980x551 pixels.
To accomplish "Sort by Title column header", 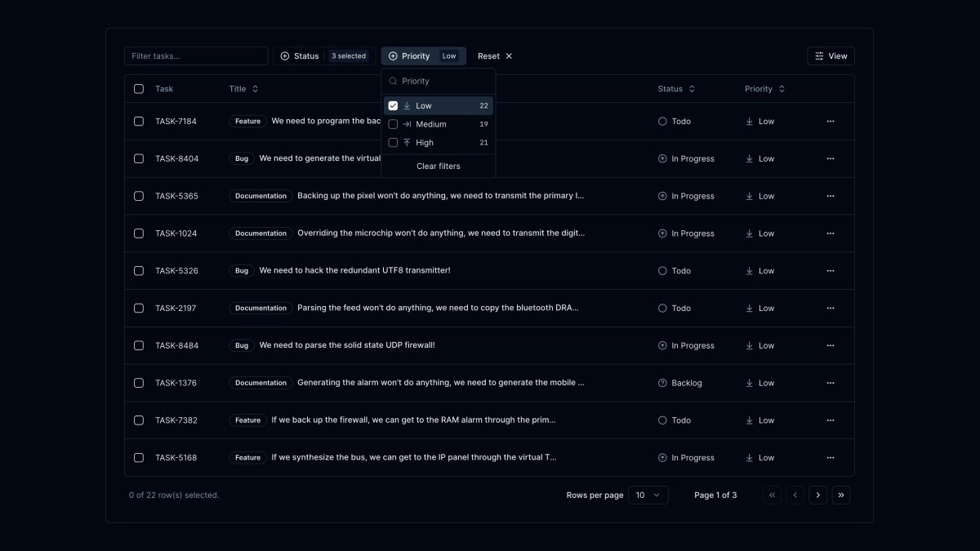I will 243,89.
